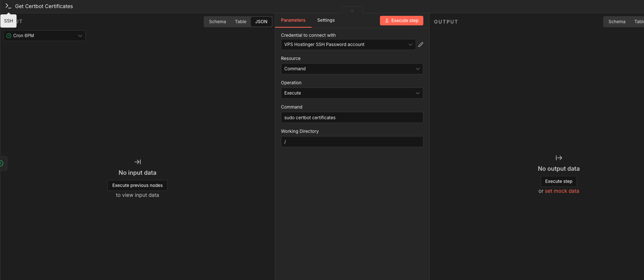Click the No output data message
This screenshot has height=280, width=644.
559,169
